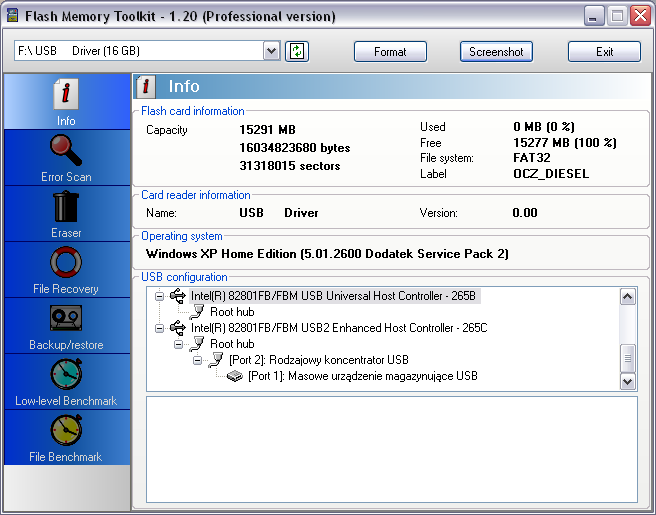Click the Exit button

tap(604, 51)
